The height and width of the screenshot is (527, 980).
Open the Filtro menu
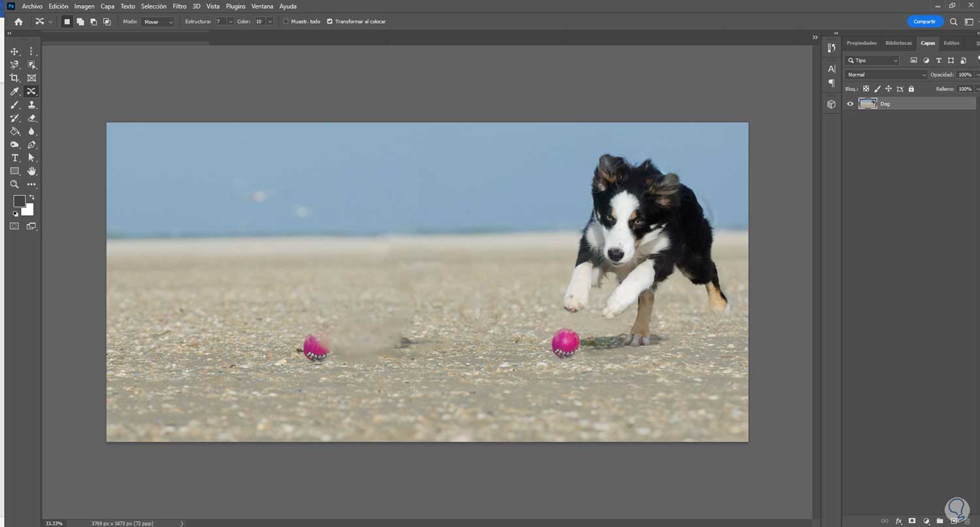[x=180, y=6]
